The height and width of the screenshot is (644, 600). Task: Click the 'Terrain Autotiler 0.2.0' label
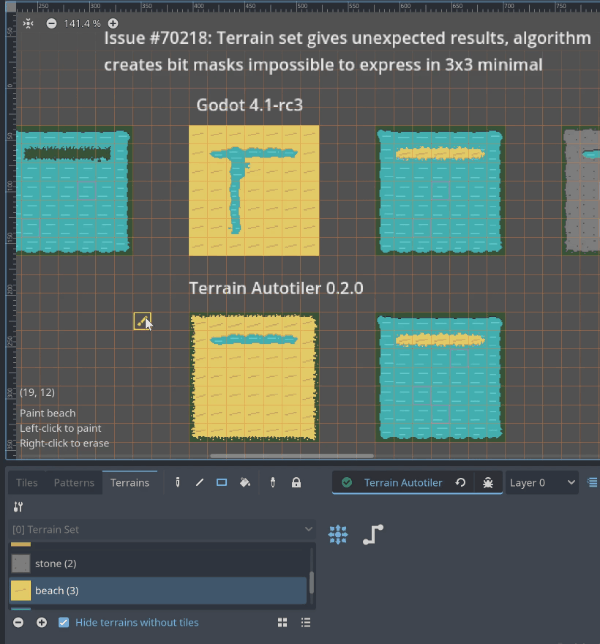point(276,288)
